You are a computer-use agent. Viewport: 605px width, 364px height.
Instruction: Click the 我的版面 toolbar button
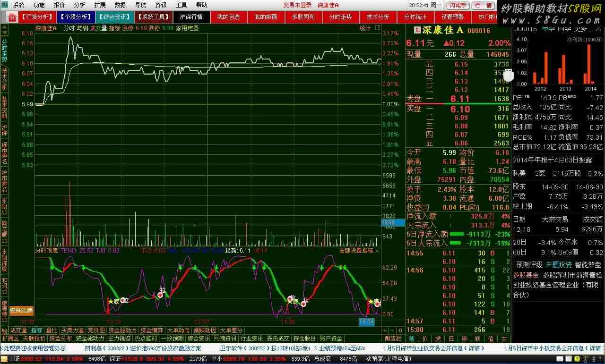tap(266, 17)
